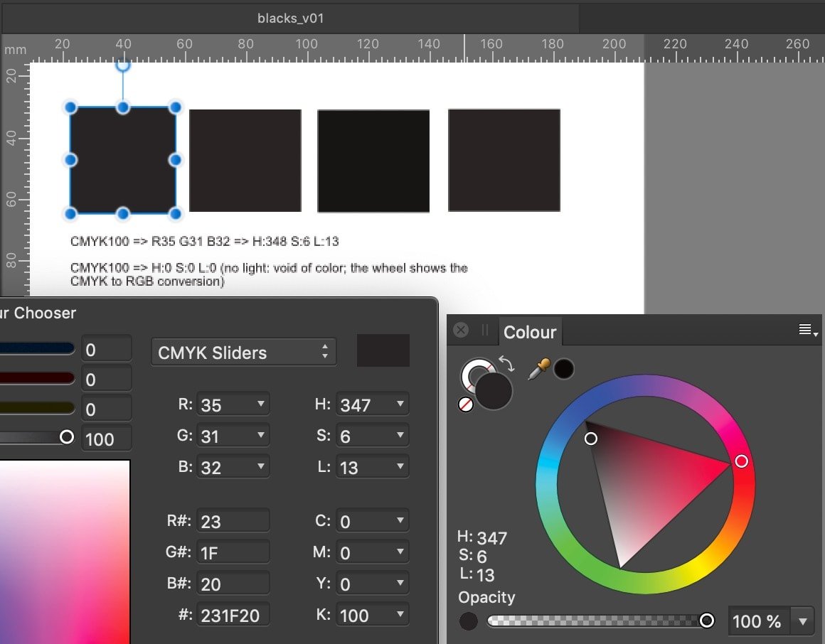The width and height of the screenshot is (825, 644).
Task: Open the H: 347 value dropdown
Action: 400,404
